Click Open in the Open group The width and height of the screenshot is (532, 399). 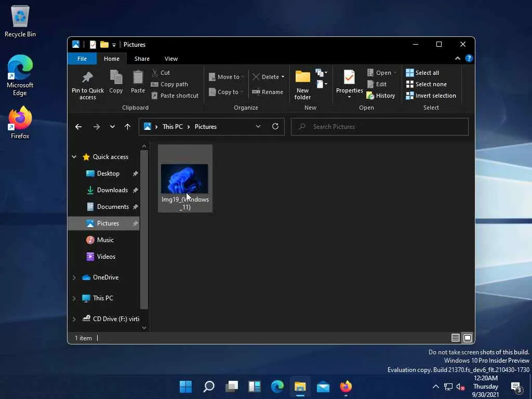pyautogui.click(x=382, y=73)
